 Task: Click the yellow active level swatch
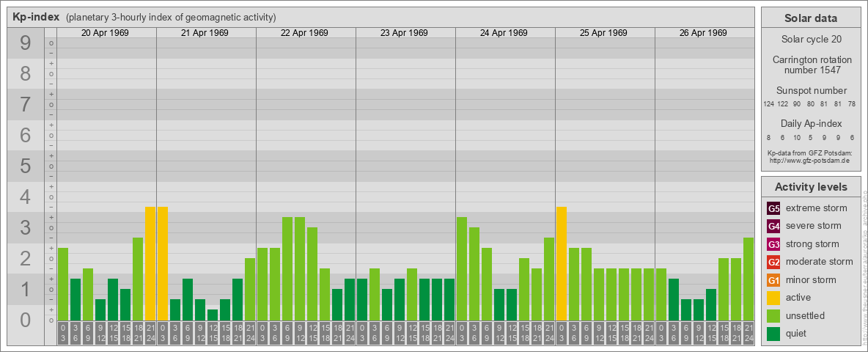tap(773, 298)
